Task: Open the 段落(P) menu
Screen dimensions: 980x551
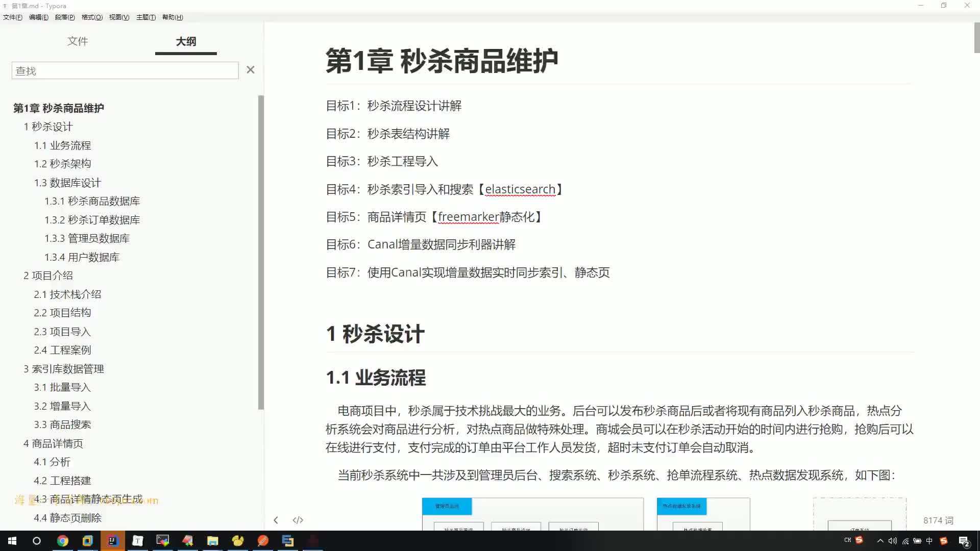Action: tap(65, 17)
